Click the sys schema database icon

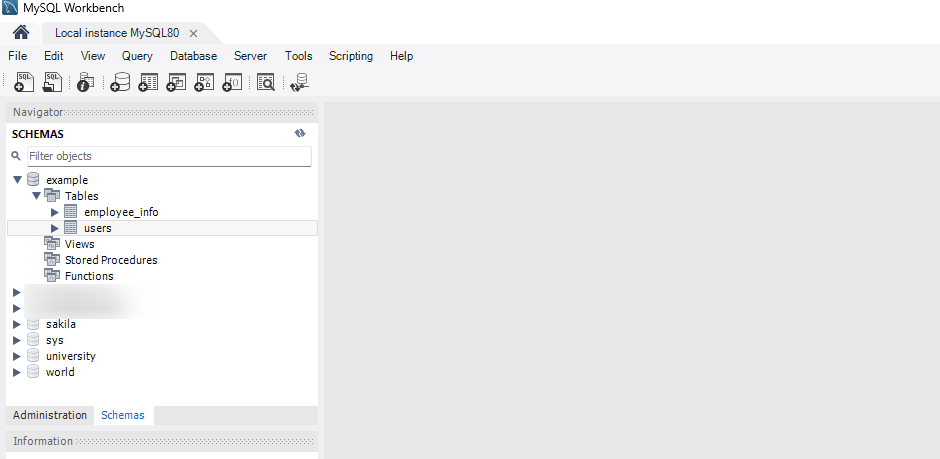33,340
